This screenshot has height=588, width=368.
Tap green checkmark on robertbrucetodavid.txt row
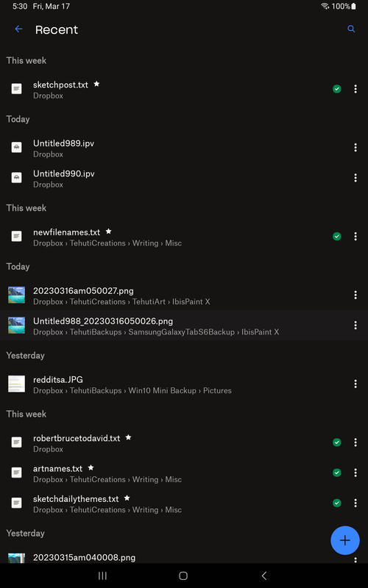click(x=337, y=442)
